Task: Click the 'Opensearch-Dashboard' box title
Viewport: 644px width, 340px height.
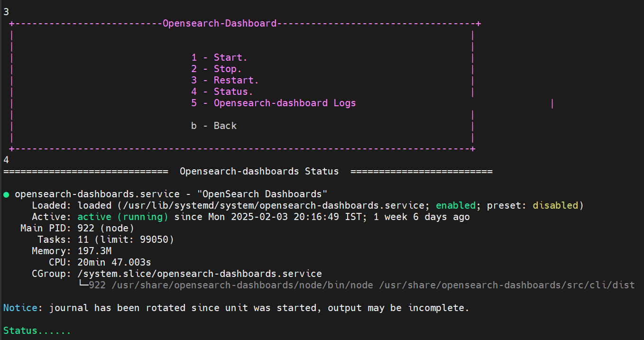Action: coord(219,23)
